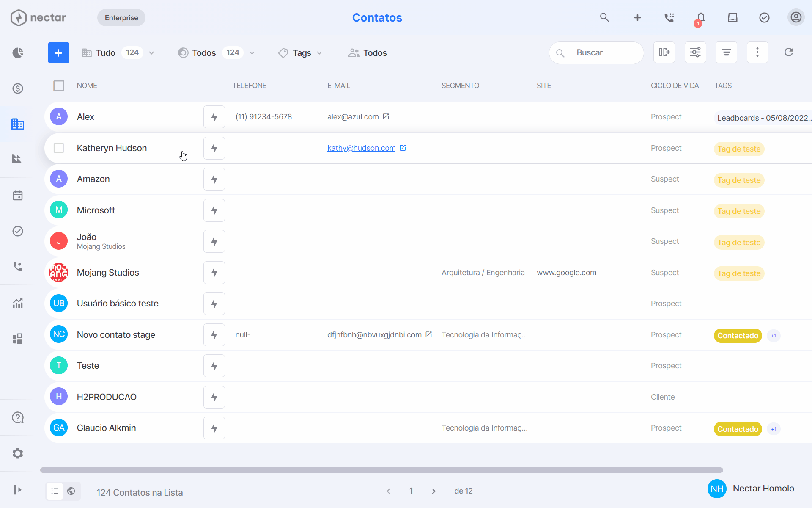
Task: Open add column icon
Action: pos(664,52)
